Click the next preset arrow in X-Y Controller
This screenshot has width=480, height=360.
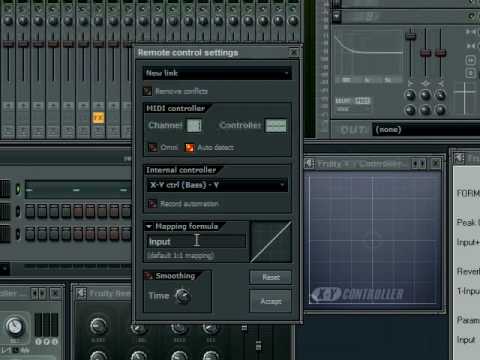(422, 164)
